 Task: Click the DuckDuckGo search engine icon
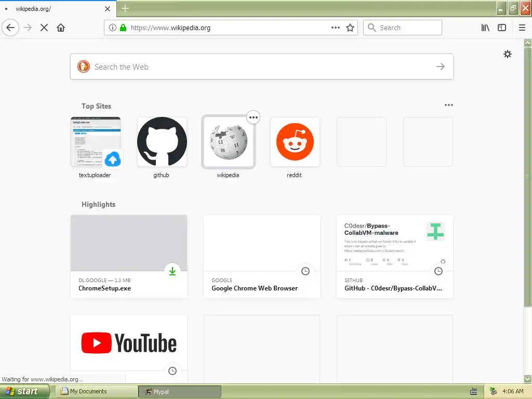pos(84,66)
